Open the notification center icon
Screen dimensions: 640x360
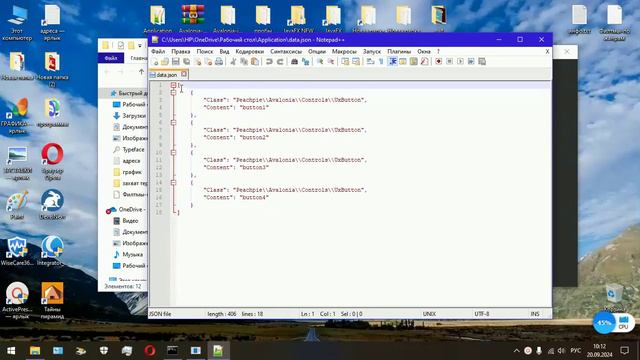pyautogui.click(x=624, y=351)
